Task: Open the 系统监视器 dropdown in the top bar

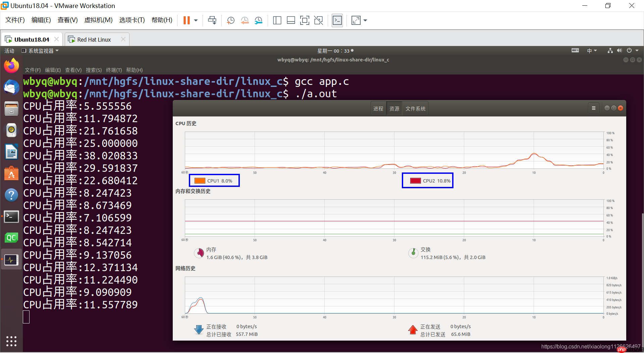Action: pos(40,51)
